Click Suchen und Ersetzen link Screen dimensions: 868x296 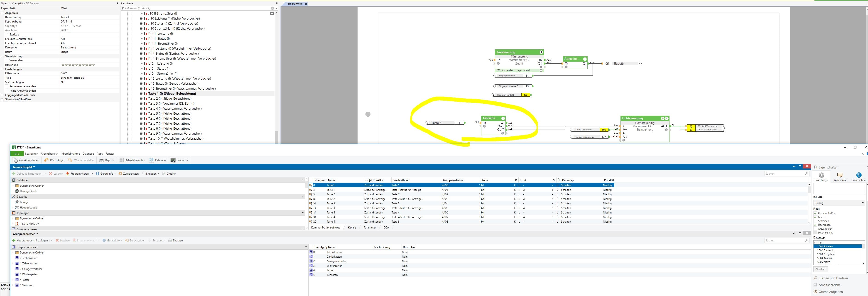tap(833, 278)
